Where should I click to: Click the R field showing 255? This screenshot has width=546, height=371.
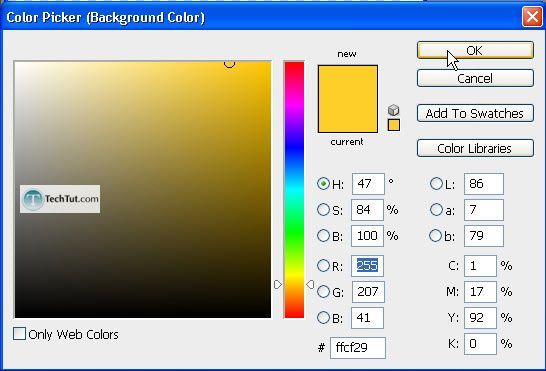[367, 266]
